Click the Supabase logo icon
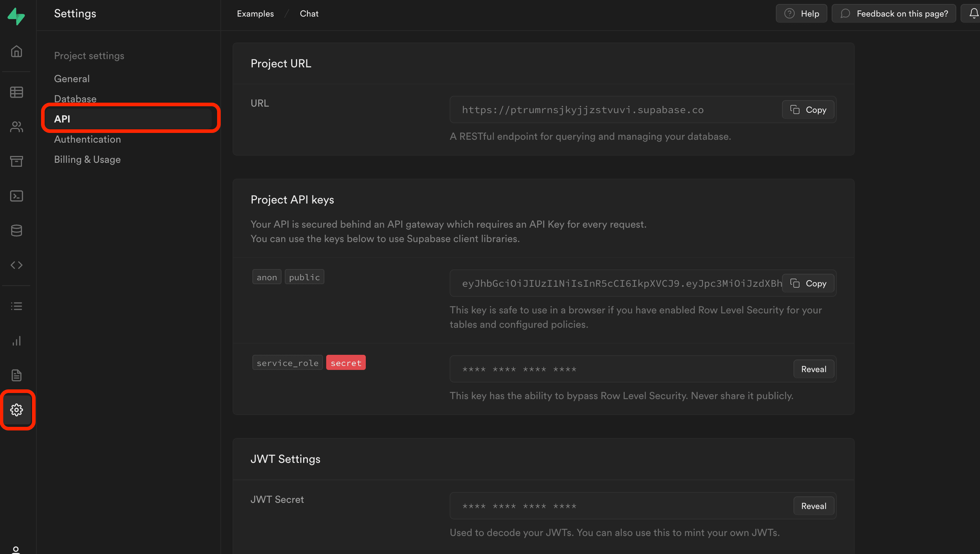The height and width of the screenshot is (554, 980). click(16, 16)
